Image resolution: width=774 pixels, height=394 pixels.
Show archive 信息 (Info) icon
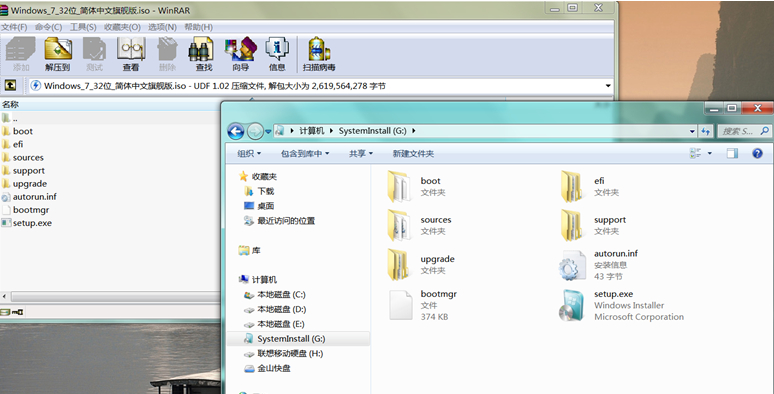click(277, 54)
